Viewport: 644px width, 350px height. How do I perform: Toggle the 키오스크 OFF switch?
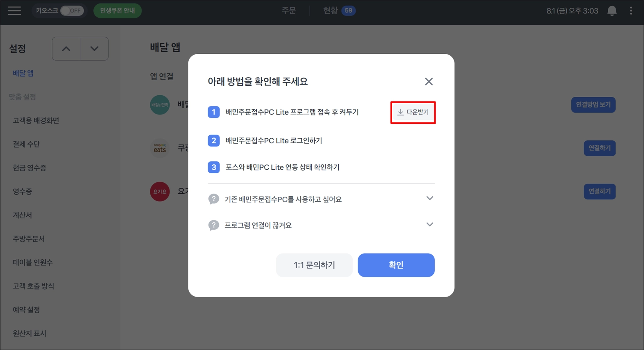pyautogui.click(x=72, y=11)
